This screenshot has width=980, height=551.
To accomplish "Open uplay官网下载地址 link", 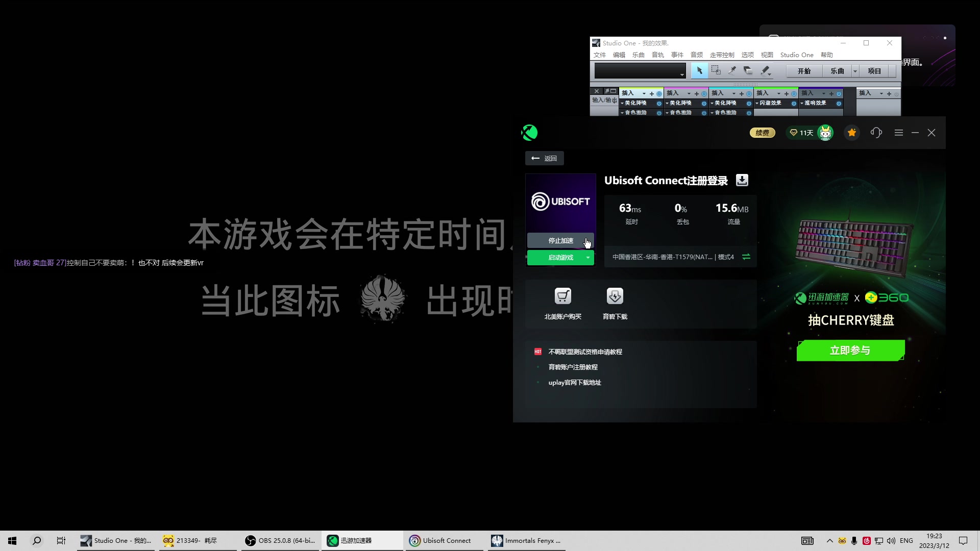I will tap(575, 382).
